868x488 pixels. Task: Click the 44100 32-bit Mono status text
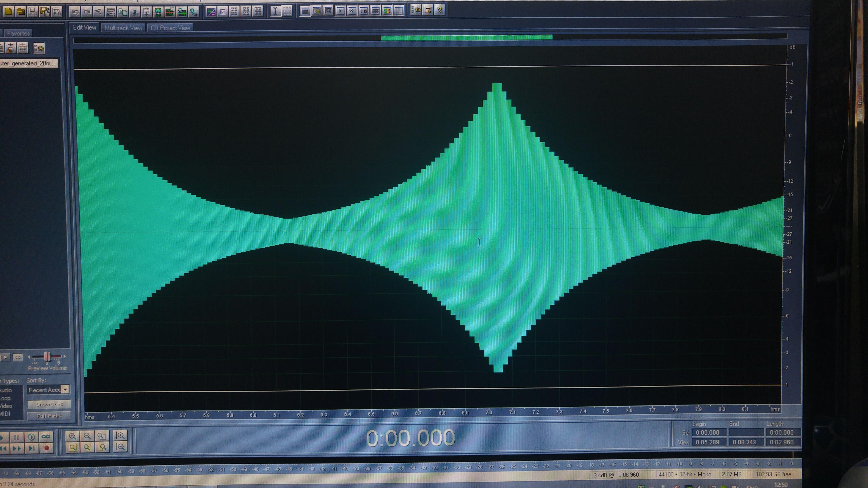pos(685,474)
